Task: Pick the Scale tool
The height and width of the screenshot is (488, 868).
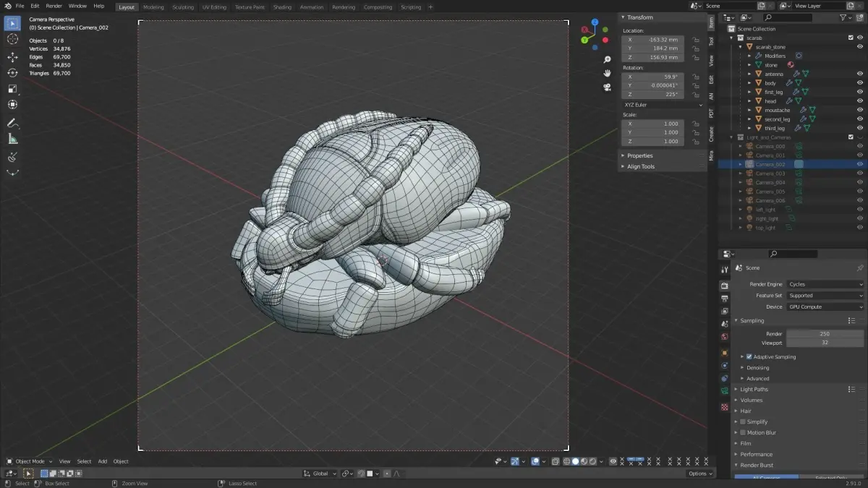Action: pyautogui.click(x=12, y=89)
